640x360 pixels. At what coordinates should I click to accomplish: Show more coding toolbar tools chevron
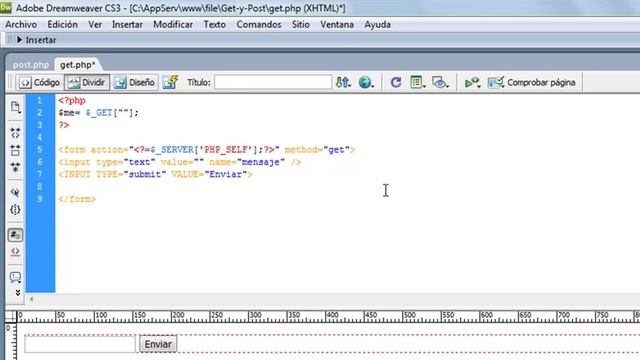(x=18, y=293)
